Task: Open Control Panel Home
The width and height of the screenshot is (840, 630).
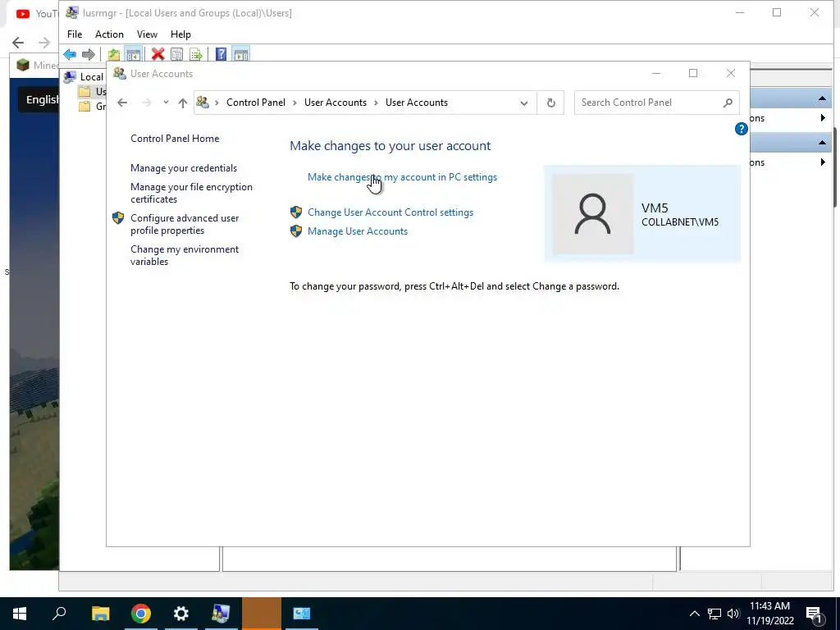Action: tap(175, 138)
